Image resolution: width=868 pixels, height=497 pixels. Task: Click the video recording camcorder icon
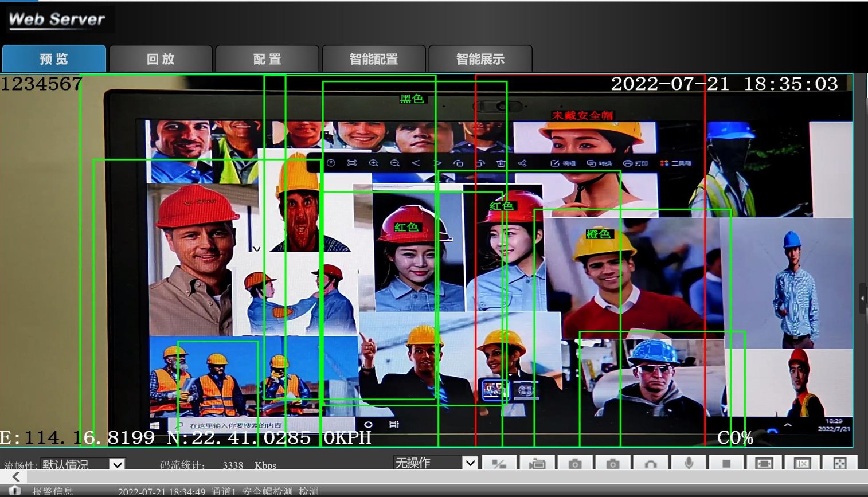[x=537, y=463]
